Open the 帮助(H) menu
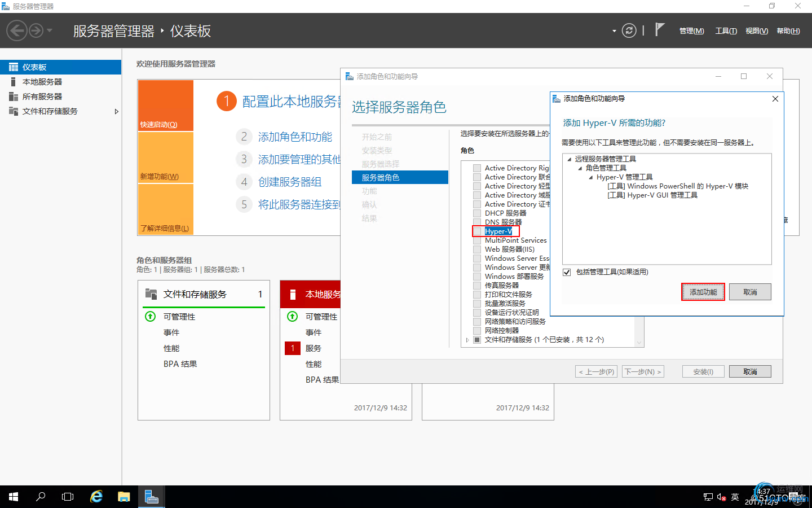The height and width of the screenshot is (508, 812). point(788,31)
